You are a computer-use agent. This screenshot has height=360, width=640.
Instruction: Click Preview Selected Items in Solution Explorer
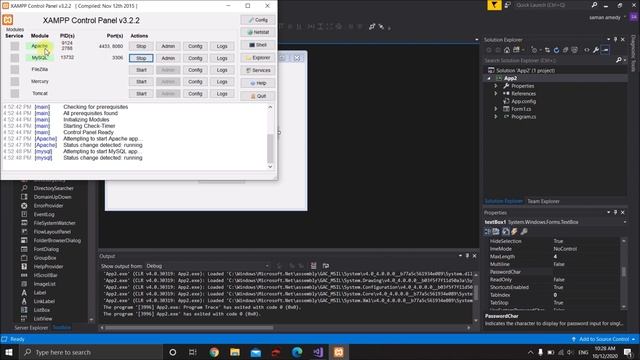point(605,50)
